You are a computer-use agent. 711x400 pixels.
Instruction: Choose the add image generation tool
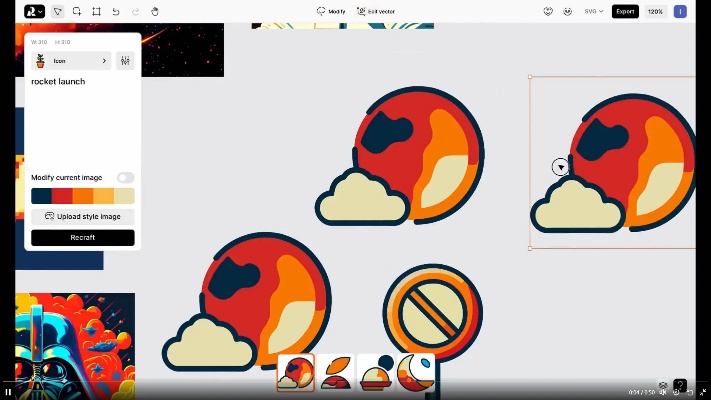(77, 11)
